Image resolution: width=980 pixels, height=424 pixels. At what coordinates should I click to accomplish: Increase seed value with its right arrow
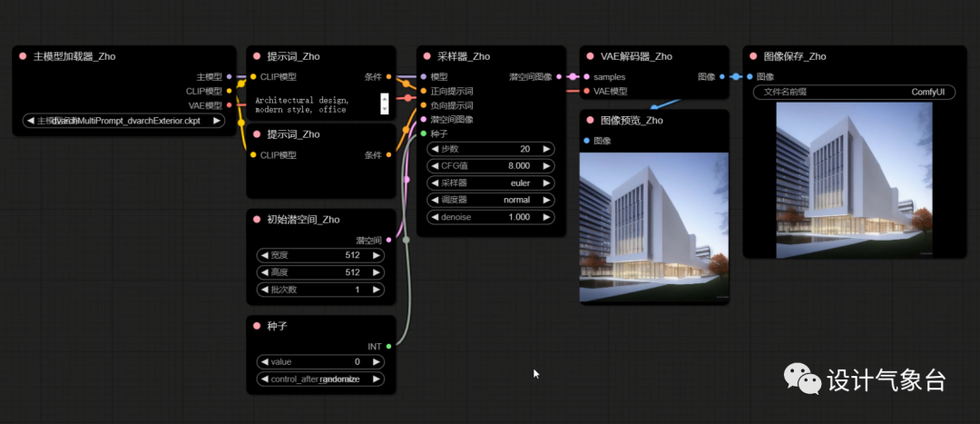(376, 361)
